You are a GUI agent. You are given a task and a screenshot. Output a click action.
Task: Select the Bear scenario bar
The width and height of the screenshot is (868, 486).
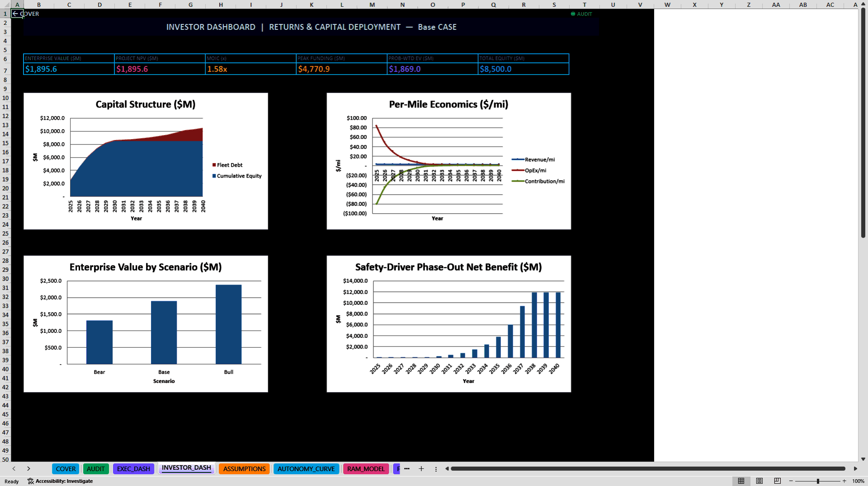click(x=99, y=342)
